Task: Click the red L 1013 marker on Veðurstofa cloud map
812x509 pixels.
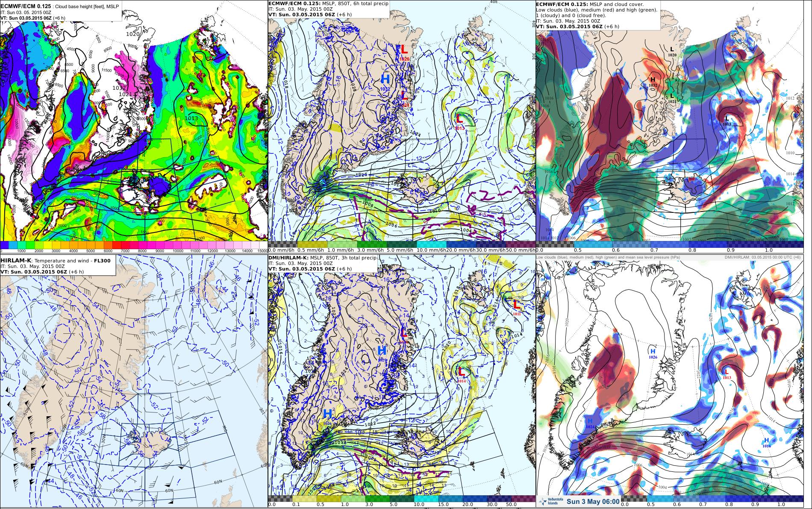Action: click(727, 374)
